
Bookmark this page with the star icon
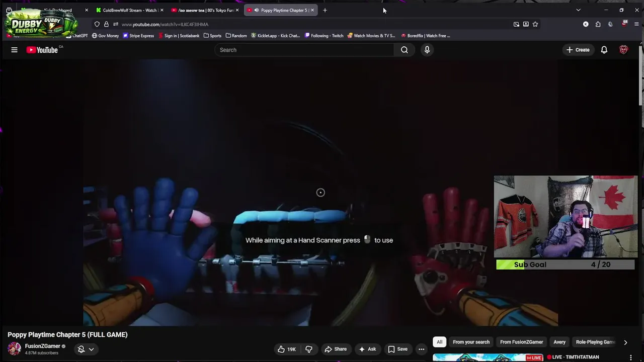535,24
